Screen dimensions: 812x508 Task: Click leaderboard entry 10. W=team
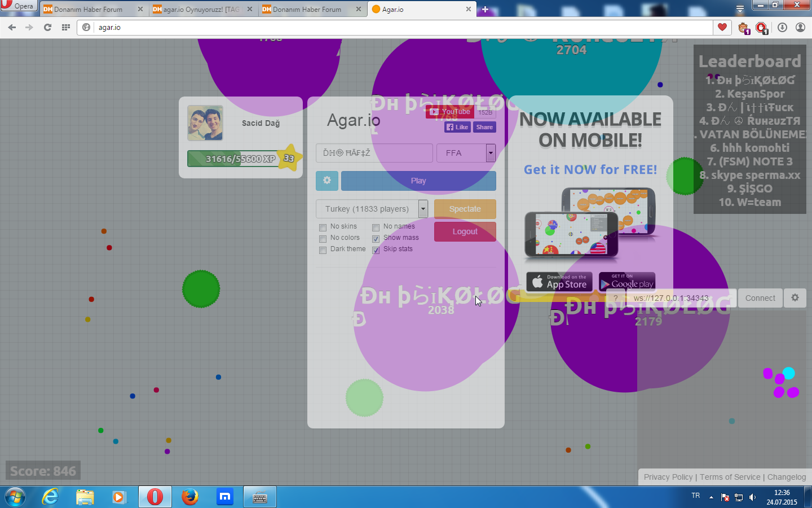click(750, 202)
